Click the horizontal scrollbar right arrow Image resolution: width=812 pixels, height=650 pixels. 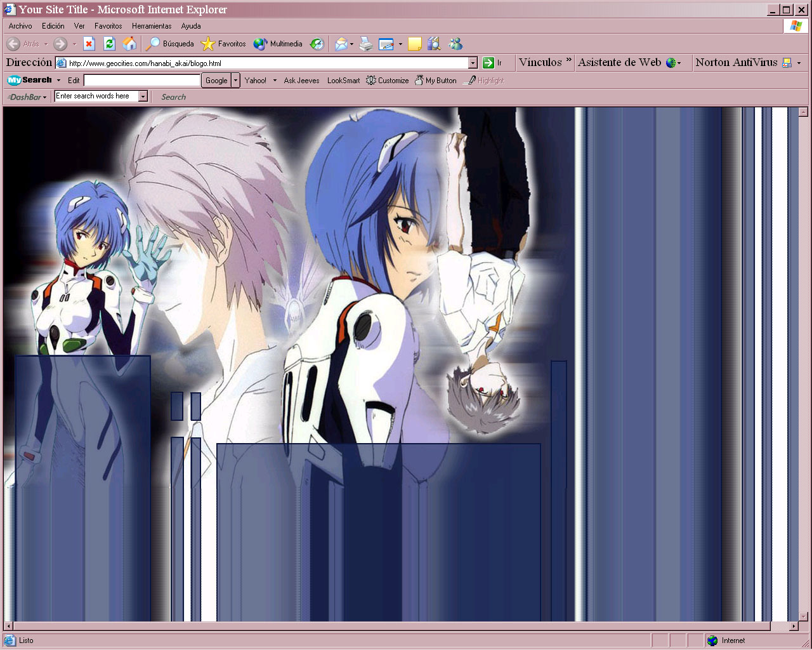click(794, 627)
